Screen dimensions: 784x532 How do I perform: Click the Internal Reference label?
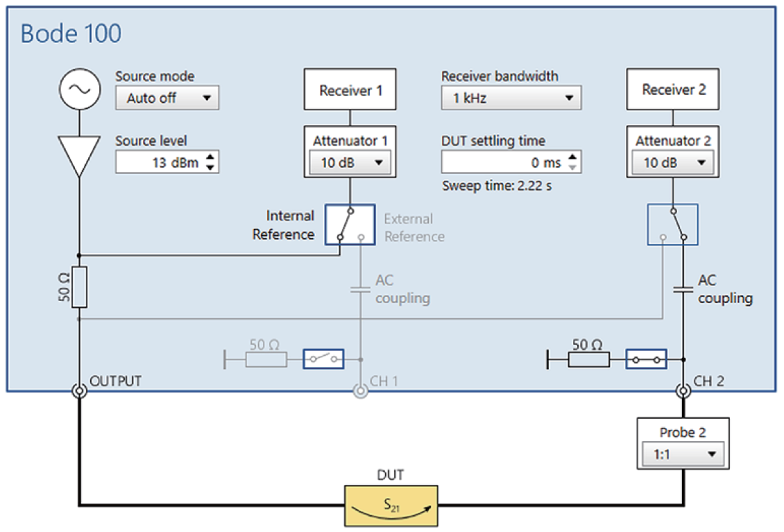pos(284,225)
